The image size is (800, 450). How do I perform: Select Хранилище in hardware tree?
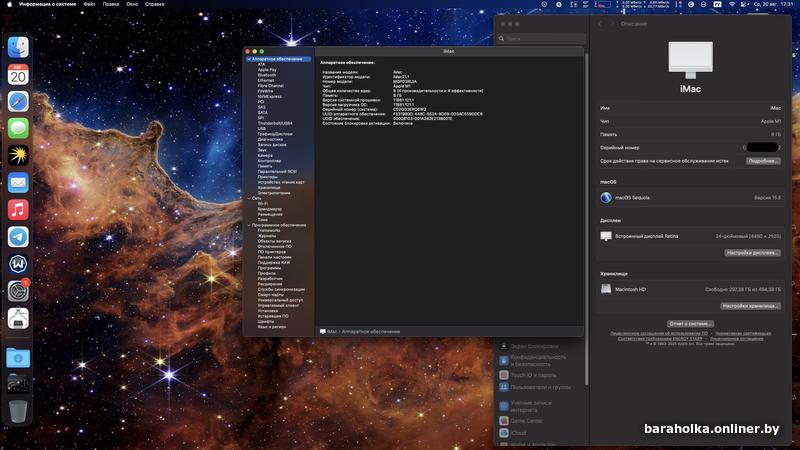click(x=268, y=188)
